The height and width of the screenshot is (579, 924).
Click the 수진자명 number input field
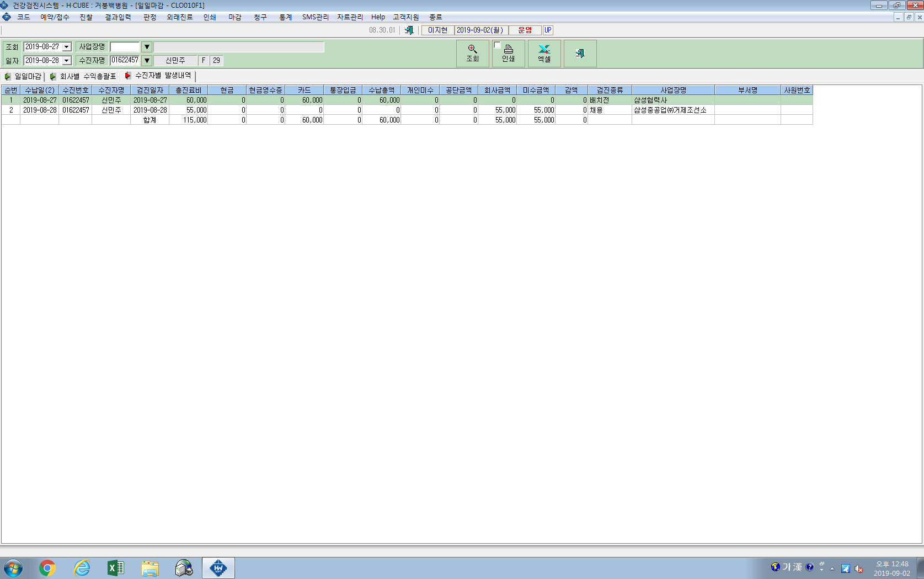[125, 60]
